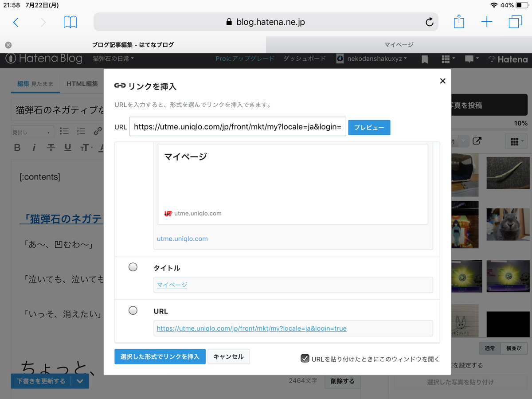
Task: Expand the 下書きを更新する button chevron
Action: click(80, 381)
